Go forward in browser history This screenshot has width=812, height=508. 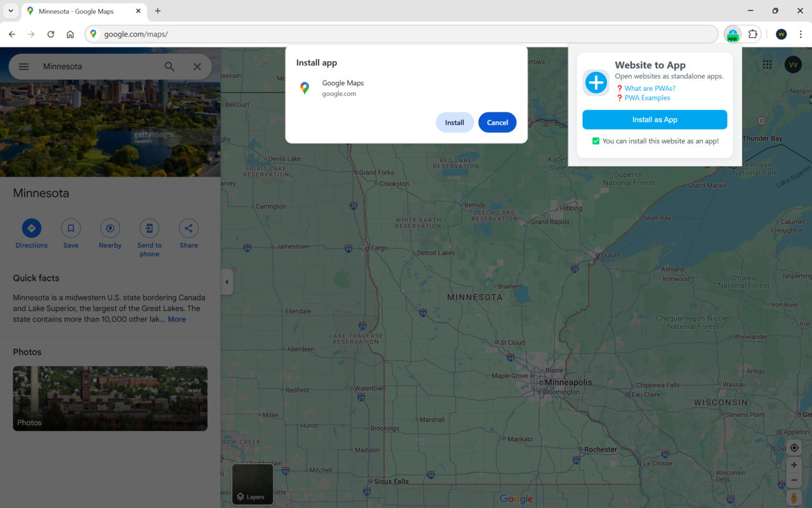coord(31,34)
